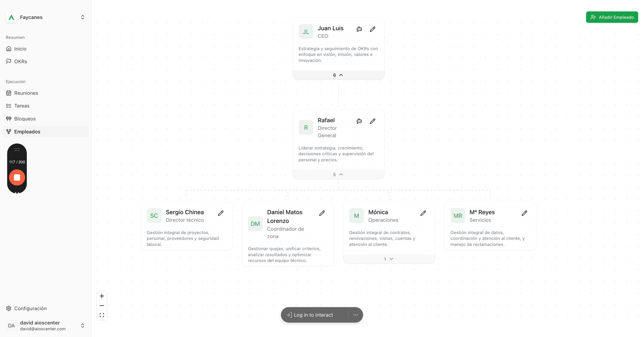
Task: Collapse Juan Luis's 6 reports
Action: coord(338,75)
